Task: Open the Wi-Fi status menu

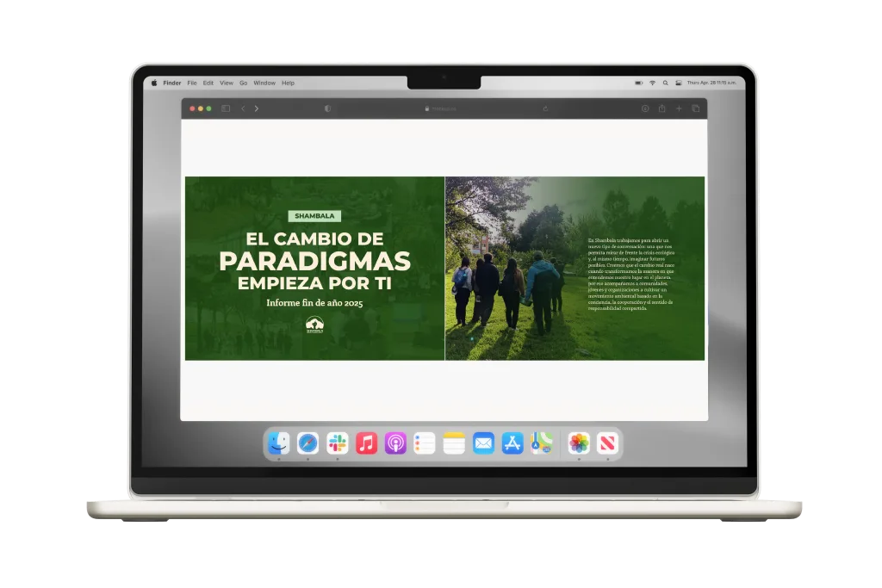Action: click(652, 83)
